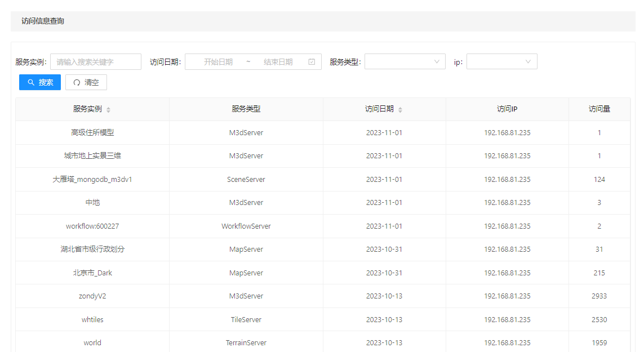Viewport: 644px width, 352px height.
Task: Click the 访问IP column header
Action: [x=507, y=109]
